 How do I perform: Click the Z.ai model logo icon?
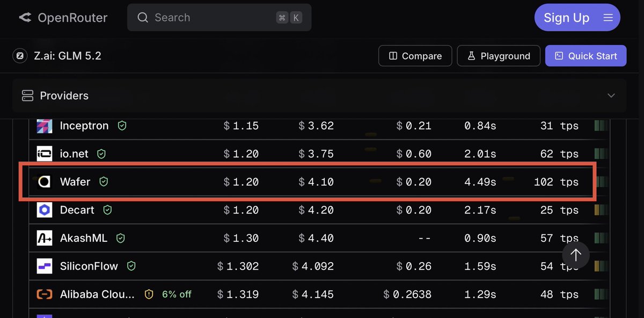point(20,56)
